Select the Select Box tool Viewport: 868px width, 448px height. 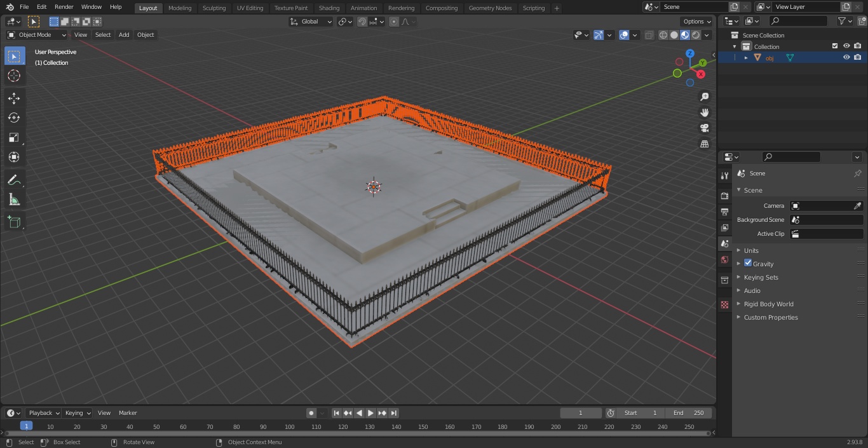[14, 57]
